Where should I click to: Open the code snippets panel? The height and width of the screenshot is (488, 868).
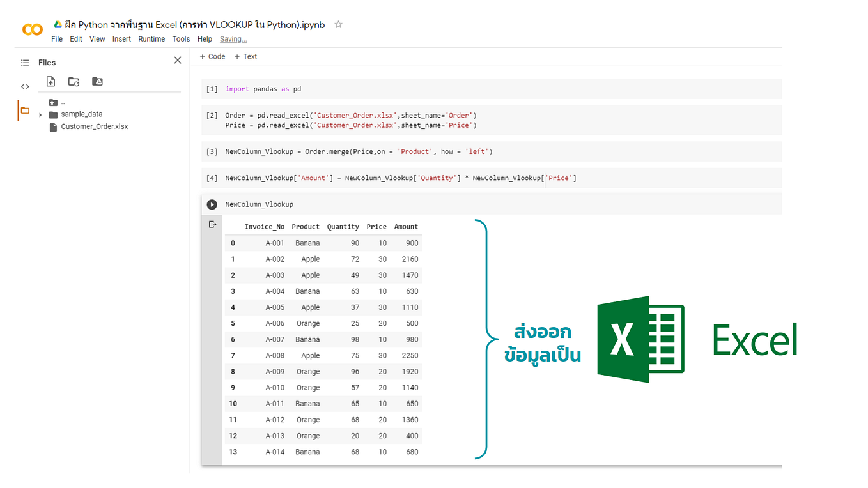click(24, 86)
